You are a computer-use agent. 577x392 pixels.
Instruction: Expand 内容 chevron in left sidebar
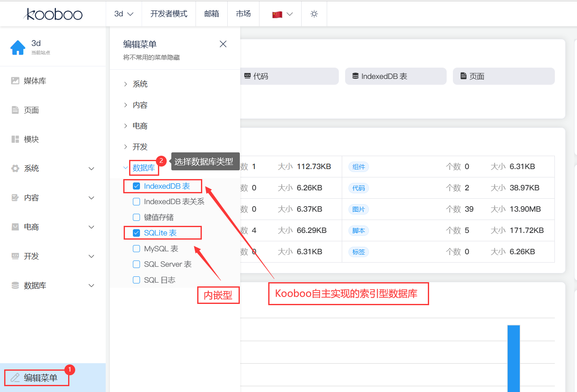tap(92, 198)
